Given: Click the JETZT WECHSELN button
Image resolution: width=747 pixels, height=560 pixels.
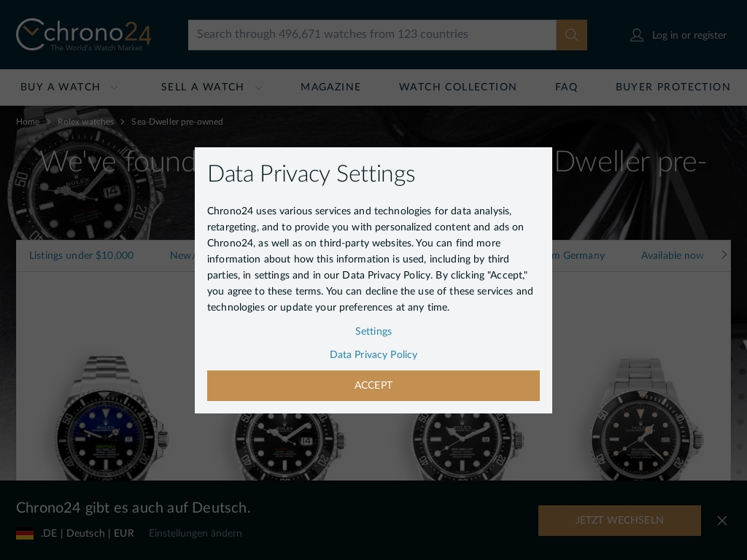Looking at the screenshot, I should click(619, 520).
